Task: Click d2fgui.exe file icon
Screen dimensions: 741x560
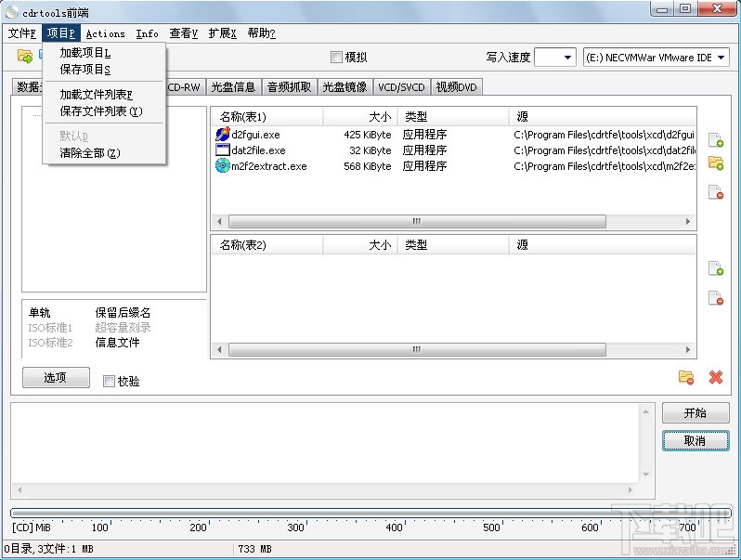Action: pyautogui.click(x=222, y=135)
